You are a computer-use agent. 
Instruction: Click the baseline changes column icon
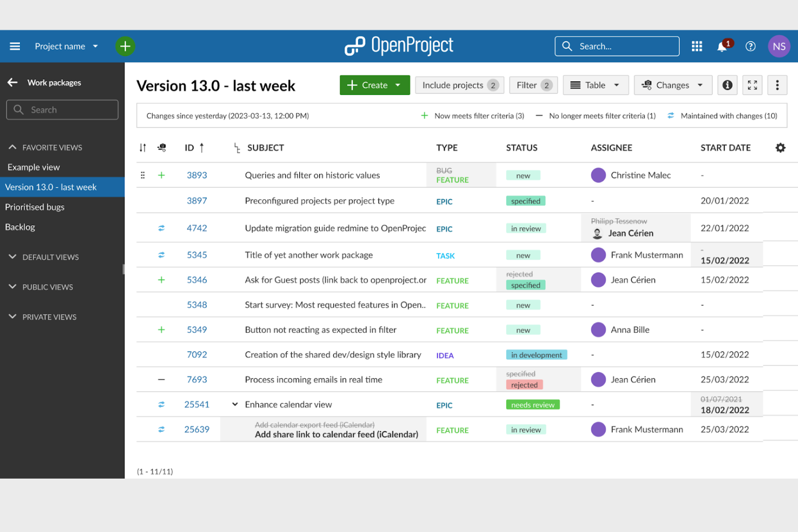(x=161, y=147)
